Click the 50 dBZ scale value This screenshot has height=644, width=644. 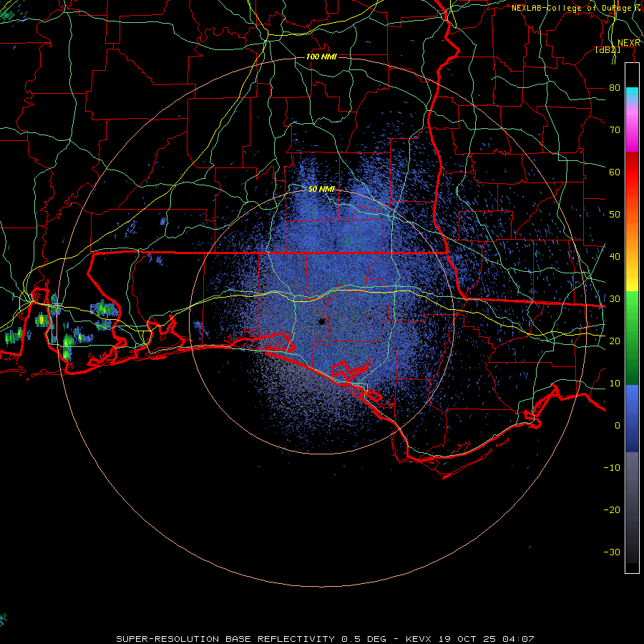tap(615, 215)
